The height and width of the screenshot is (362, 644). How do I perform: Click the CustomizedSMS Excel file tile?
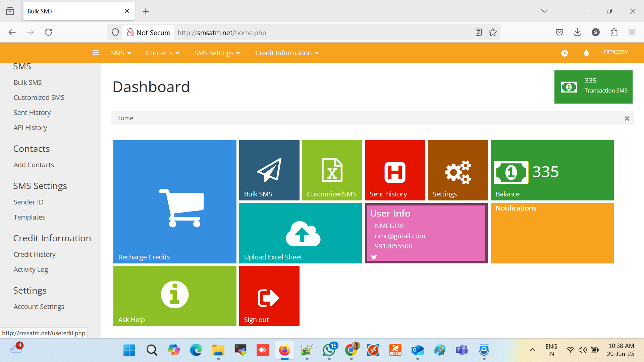[x=332, y=170]
